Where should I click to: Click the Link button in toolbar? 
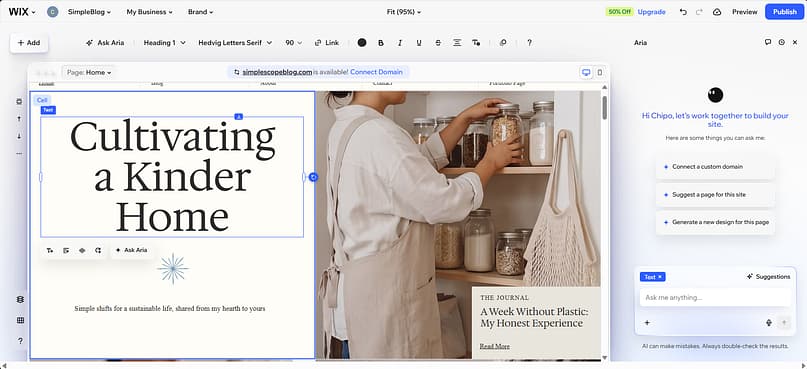[x=327, y=43]
